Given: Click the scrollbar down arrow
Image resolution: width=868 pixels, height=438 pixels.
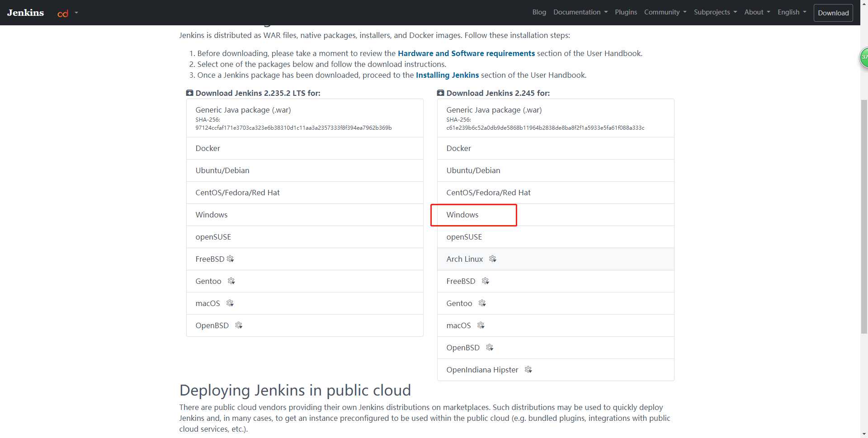Looking at the screenshot, I should tap(864, 434).
